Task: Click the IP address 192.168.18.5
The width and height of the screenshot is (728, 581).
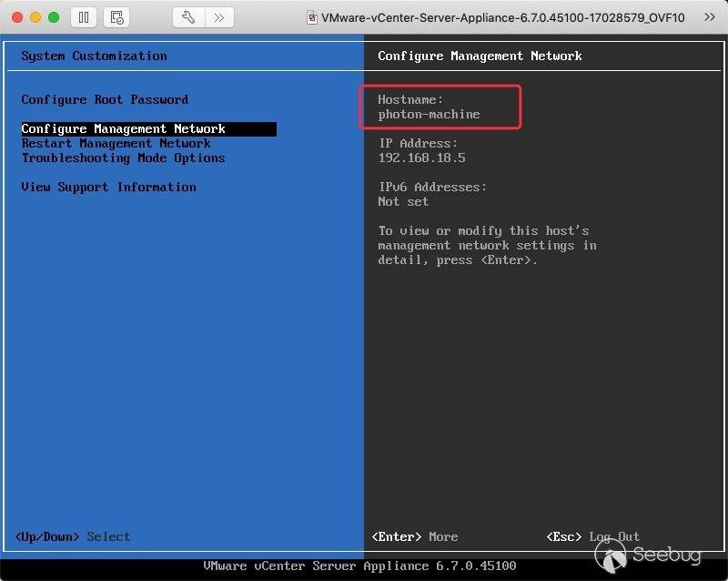Action: 421,158
